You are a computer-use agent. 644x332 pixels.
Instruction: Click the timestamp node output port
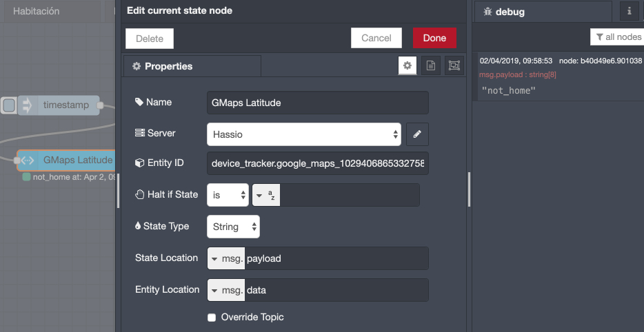100,105
